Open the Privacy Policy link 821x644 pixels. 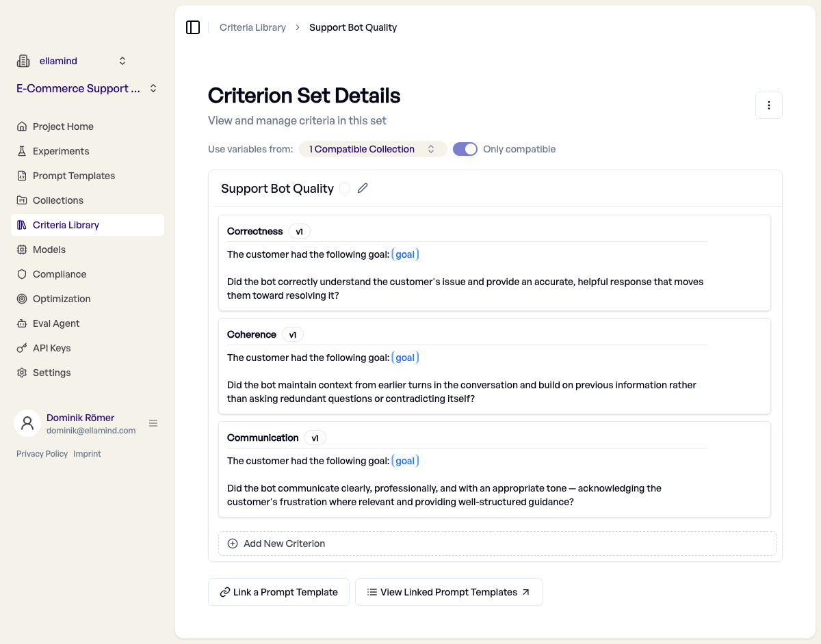coord(42,453)
